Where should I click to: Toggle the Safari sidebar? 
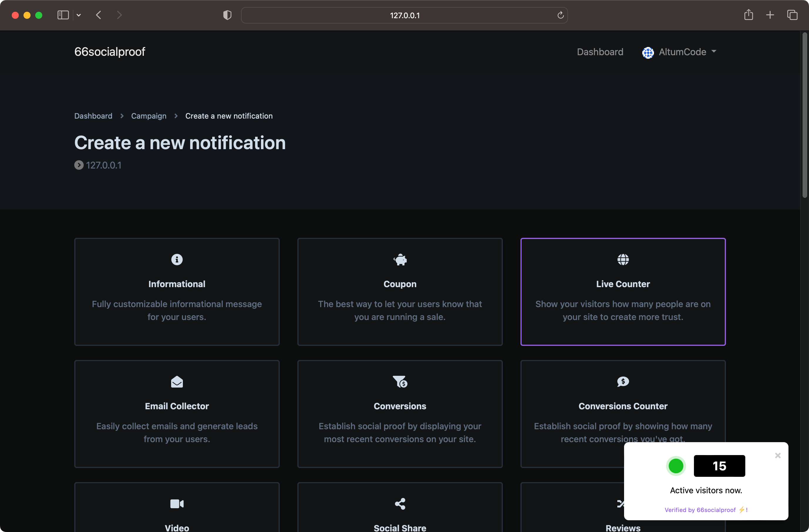coord(63,15)
